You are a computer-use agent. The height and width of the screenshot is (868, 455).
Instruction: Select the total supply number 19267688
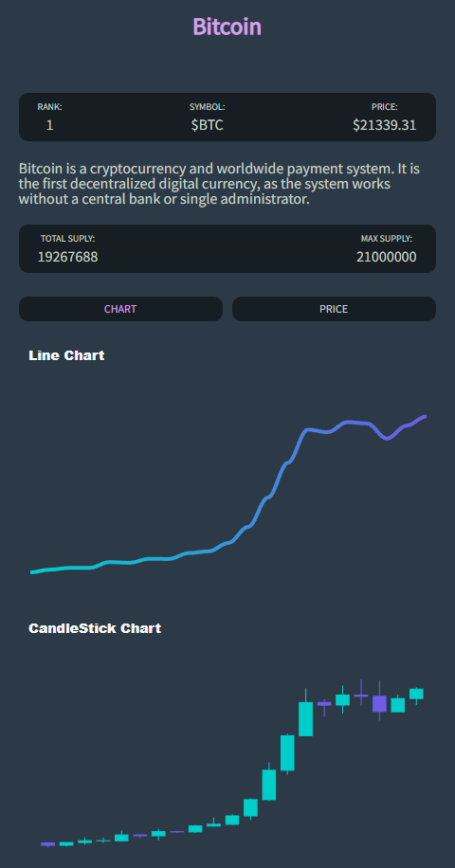coord(67,257)
